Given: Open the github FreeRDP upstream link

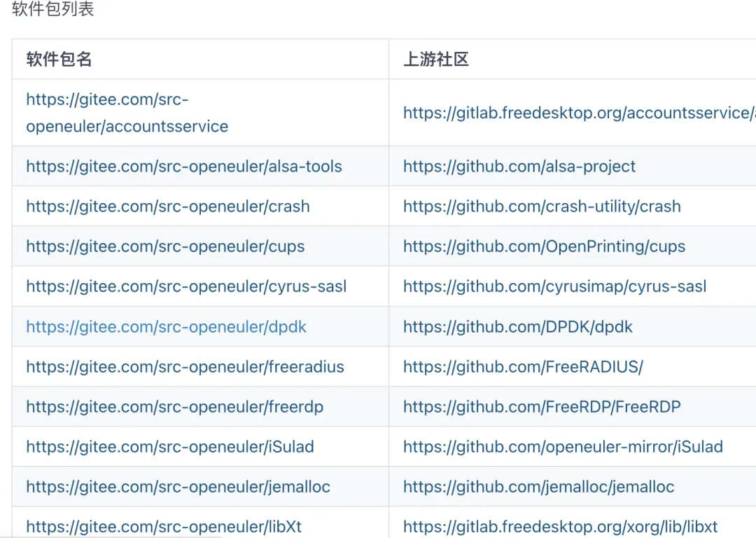Looking at the screenshot, I should (x=542, y=407).
